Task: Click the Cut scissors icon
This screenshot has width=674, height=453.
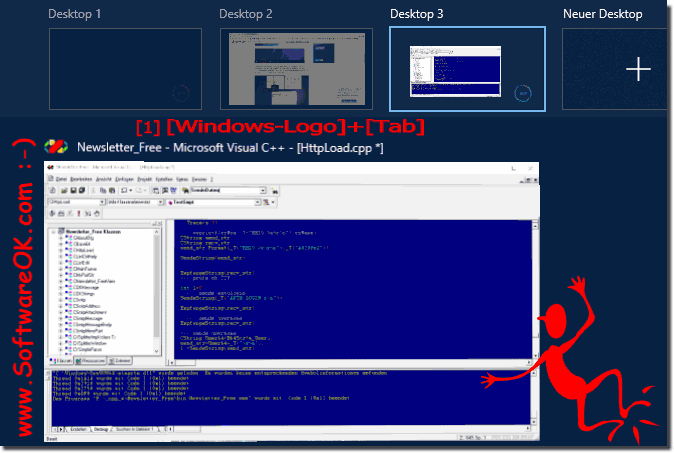Action: coord(93,190)
